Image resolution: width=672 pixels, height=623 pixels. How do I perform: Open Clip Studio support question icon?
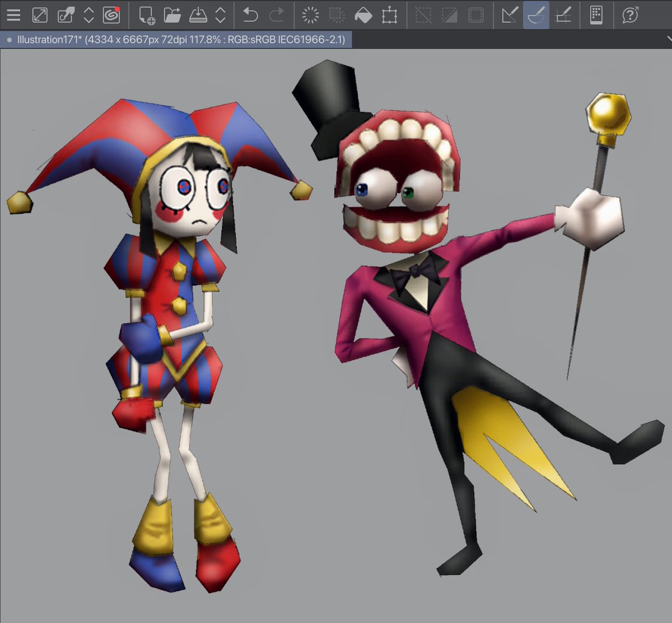(631, 15)
